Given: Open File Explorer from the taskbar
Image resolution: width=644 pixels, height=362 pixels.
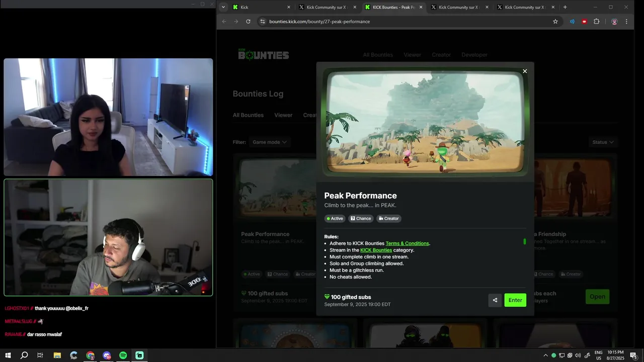Looking at the screenshot, I should click(x=57, y=355).
